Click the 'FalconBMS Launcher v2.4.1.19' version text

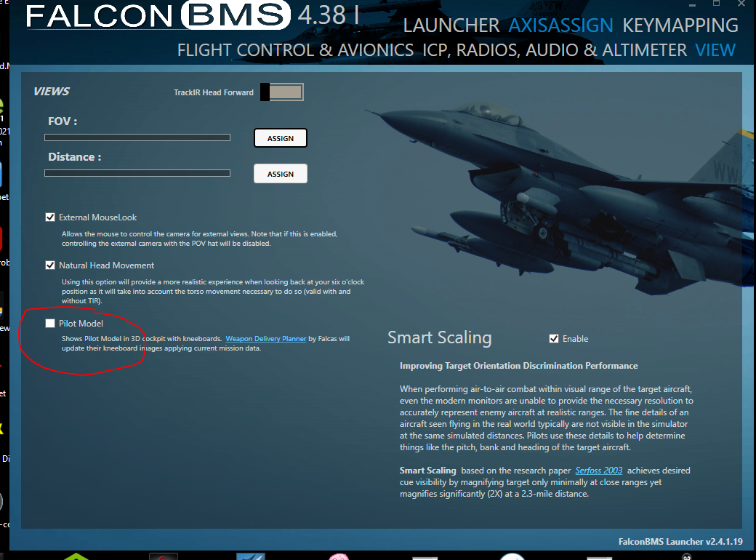pos(680,542)
